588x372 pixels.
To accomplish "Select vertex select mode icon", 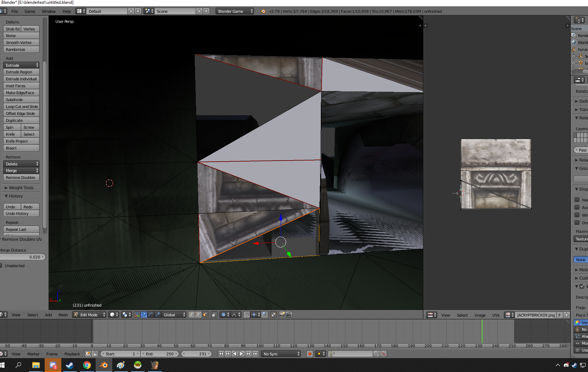I will tap(191, 315).
